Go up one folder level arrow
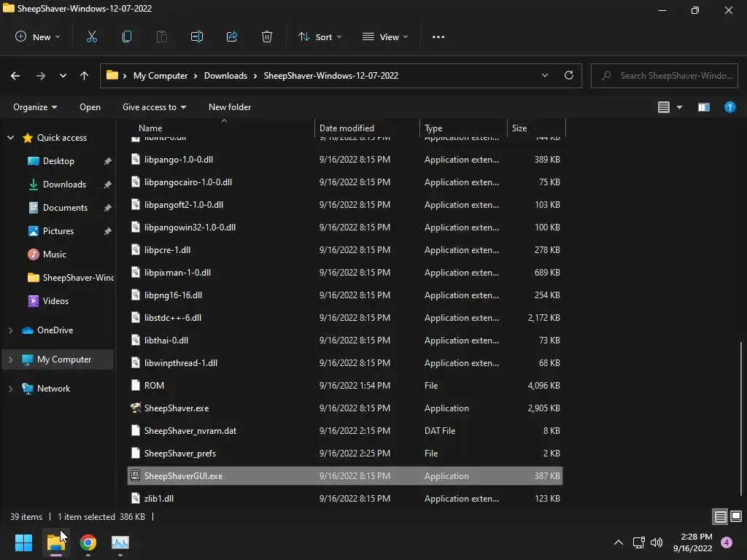Viewport: 747px width, 560px height. click(x=85, y=76)
